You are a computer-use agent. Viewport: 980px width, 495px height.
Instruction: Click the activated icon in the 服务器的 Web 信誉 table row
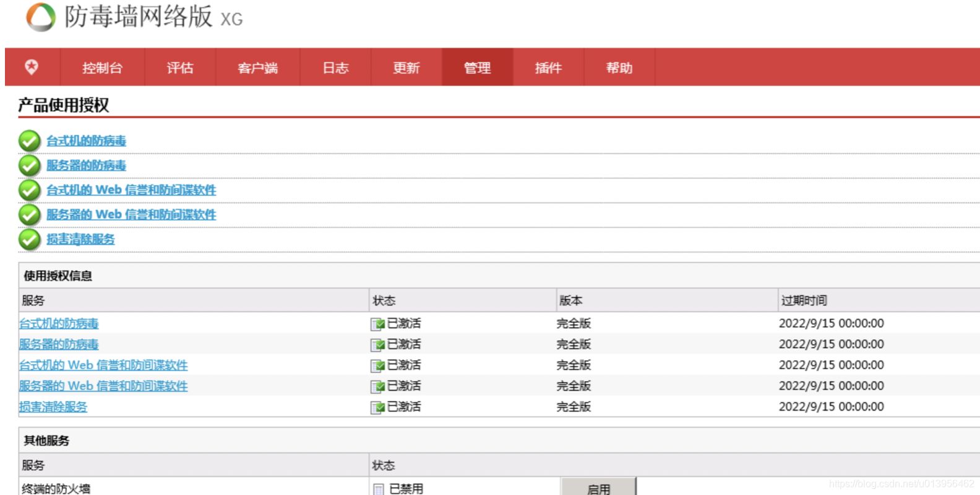[x=377, y=387]
